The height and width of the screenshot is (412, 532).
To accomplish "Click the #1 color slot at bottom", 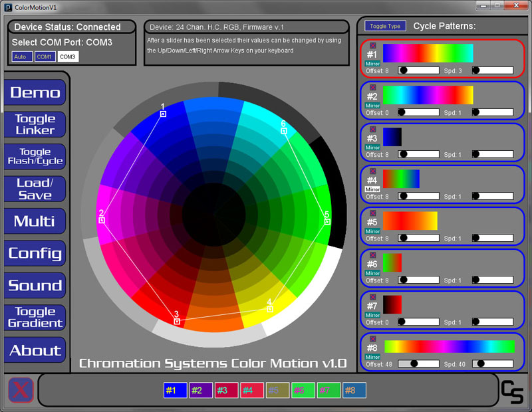I will [175, 390].
